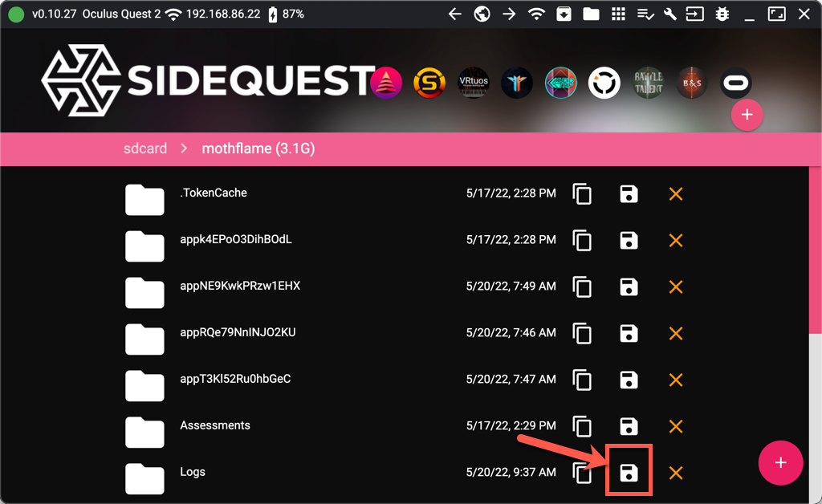Click the wifi signal icon beside Oculus Quest 2

(173, 14)
